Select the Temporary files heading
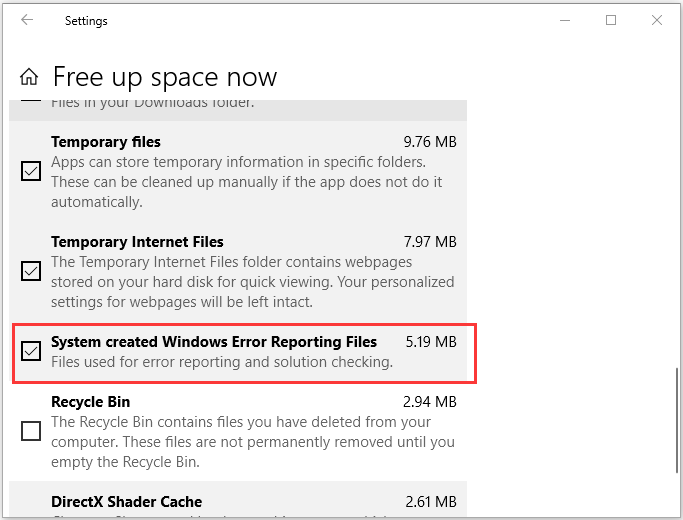 click(106, 142)
